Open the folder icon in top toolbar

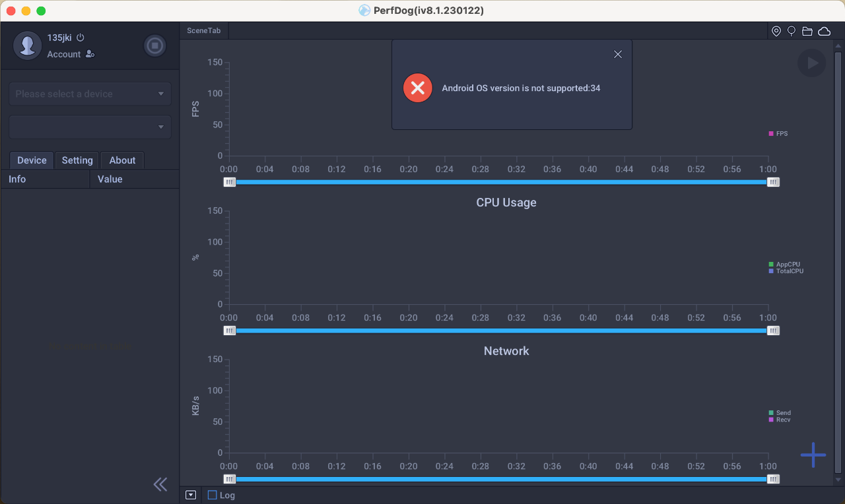807,31
